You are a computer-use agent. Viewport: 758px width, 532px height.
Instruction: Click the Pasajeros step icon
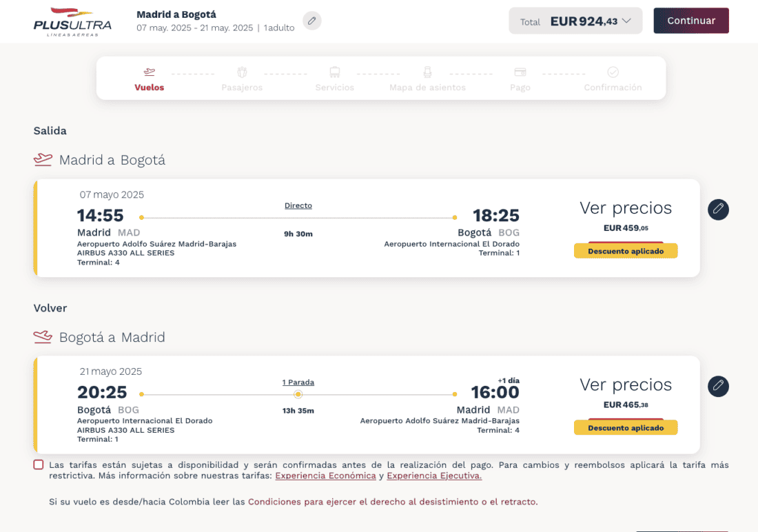242,72
